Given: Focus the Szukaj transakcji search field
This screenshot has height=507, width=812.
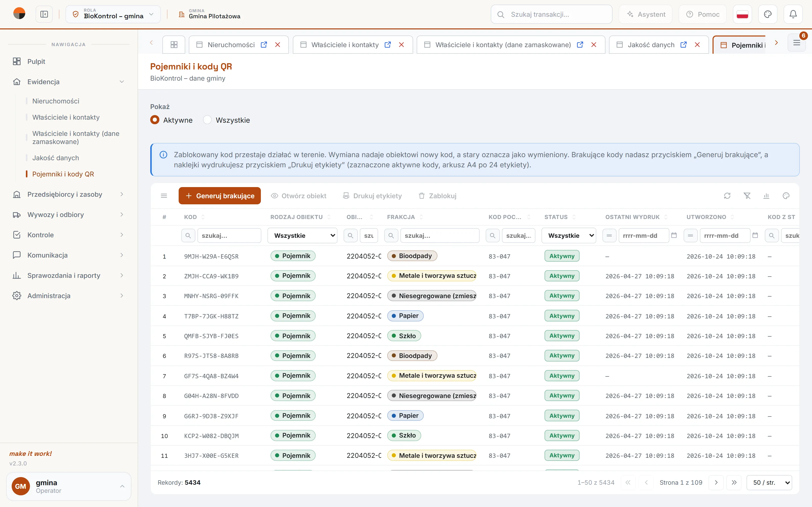Looking at the screenshot, I should [551, 14].
